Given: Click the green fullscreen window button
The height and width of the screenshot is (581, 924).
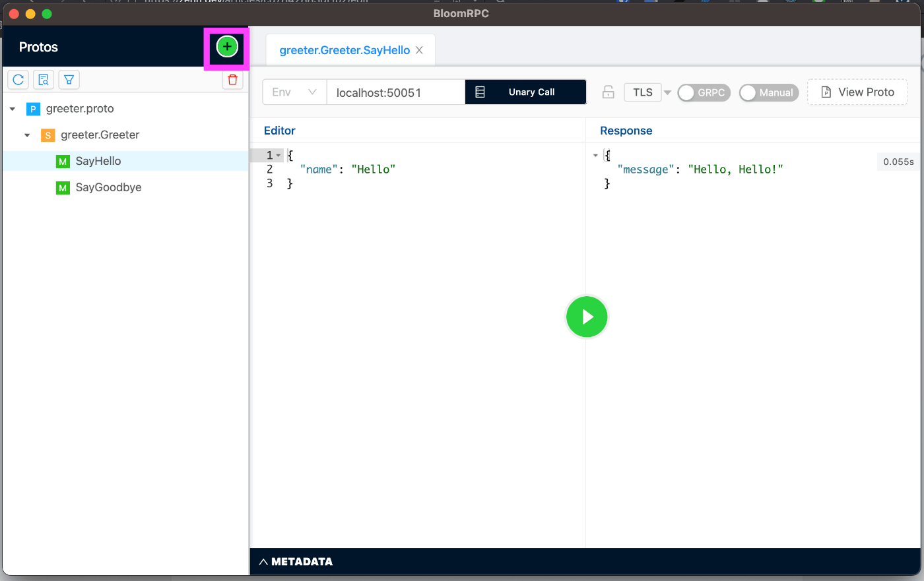Looking at the screenshot, I should point(47,14).
